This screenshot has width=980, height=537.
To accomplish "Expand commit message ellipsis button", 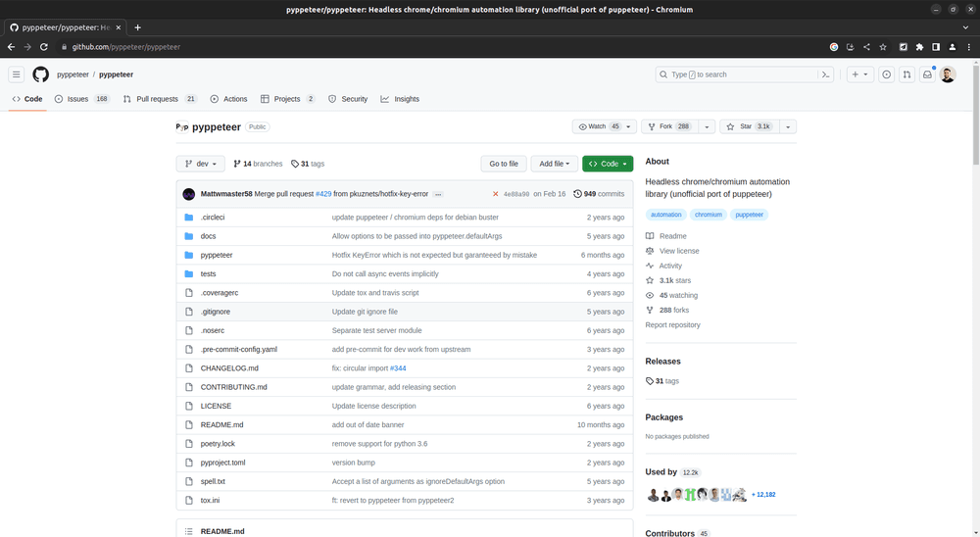I will click(x=438, y=194).
